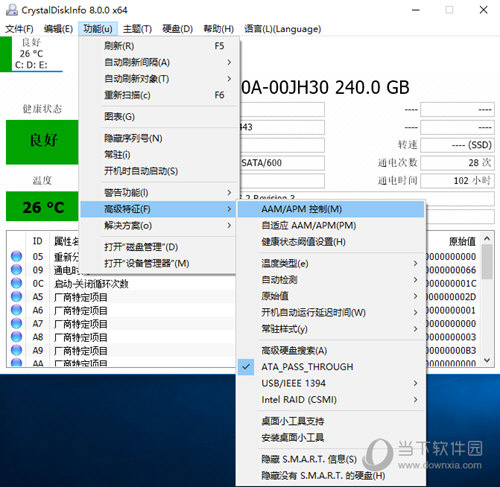Expand 警告功能(l) submenu
500x487 pixels.
click(x=159, y=192)
